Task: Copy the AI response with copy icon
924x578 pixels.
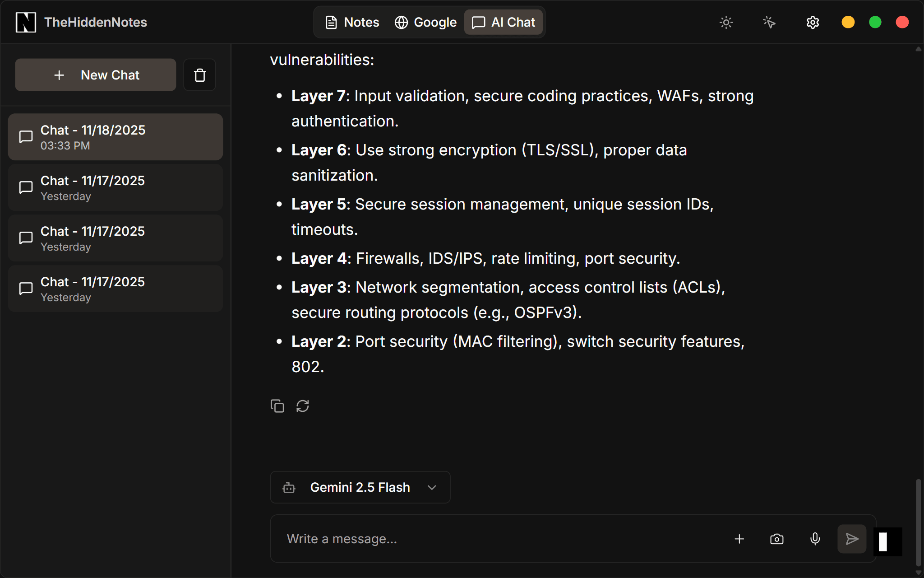Action: pos(277,406)
